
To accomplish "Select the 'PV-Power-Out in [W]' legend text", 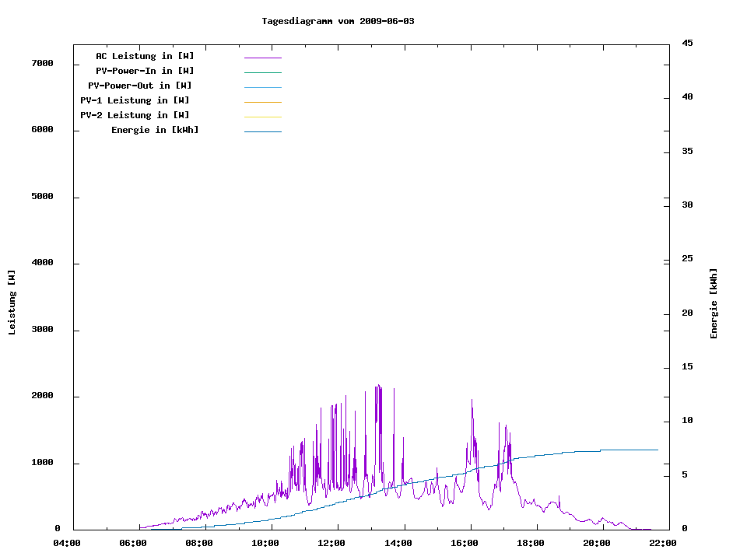I will tap(141, 86).
